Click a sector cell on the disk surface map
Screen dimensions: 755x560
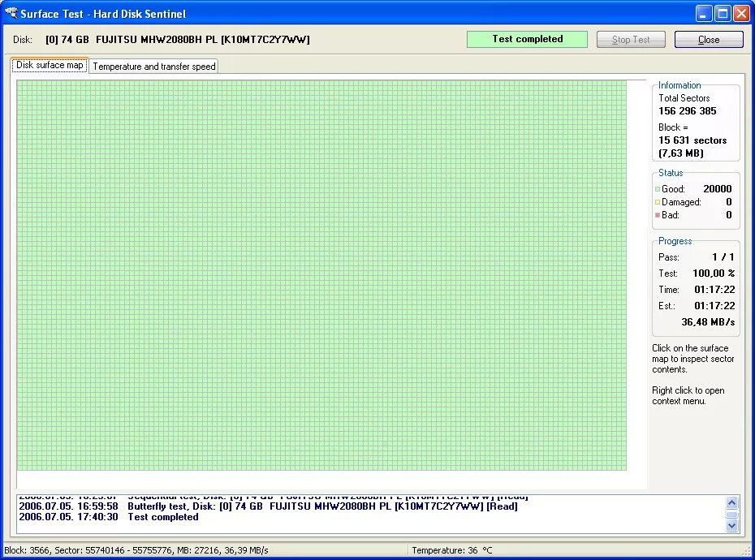click(325, 276)
